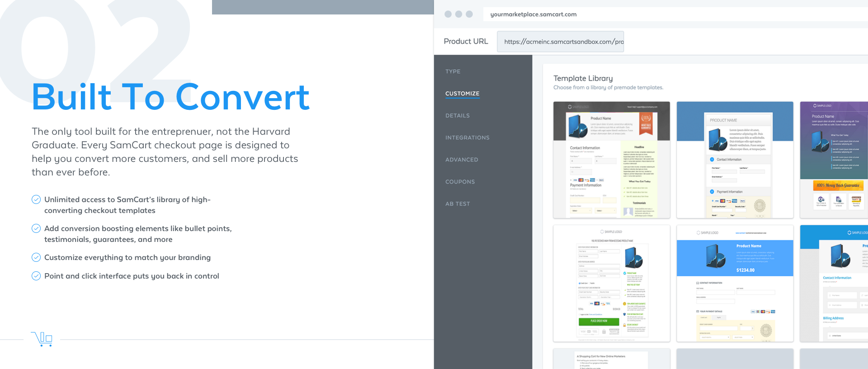Click checkmark icon beside 'Point and click' bullet
Viewport: 868px width, 369px height.
click(x=36, y=276)
